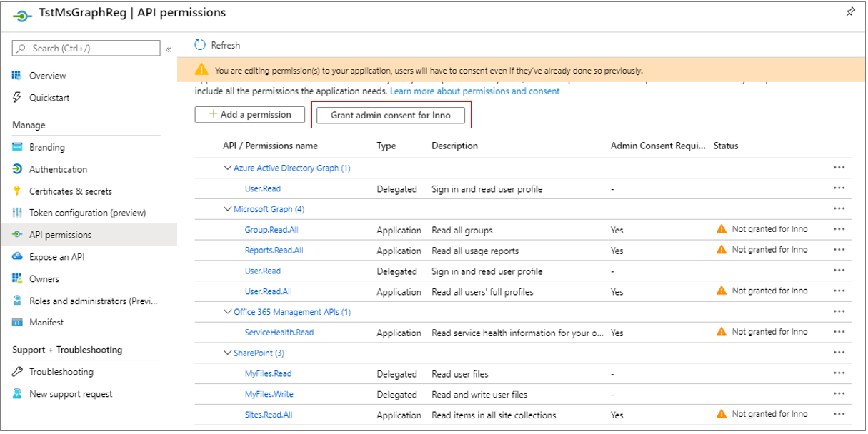Image resolution: width=868 pixels, height=434 pixels.
Task: Click the Refresh button label
Action: tap(226, 45)
